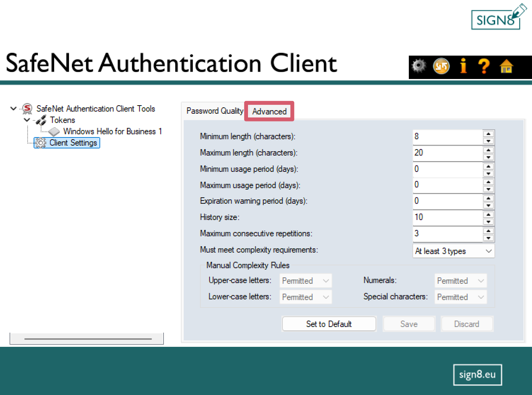
Task: Click Expiration warning period field
Action: click(448, 201)
